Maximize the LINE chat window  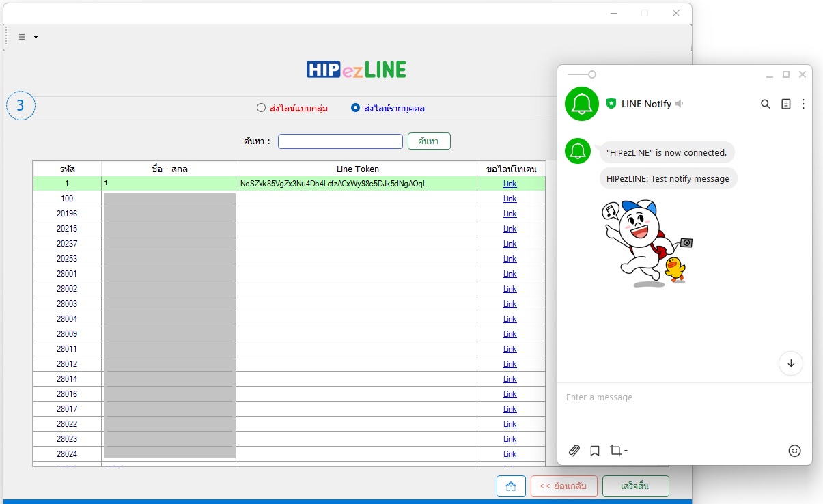786,74
